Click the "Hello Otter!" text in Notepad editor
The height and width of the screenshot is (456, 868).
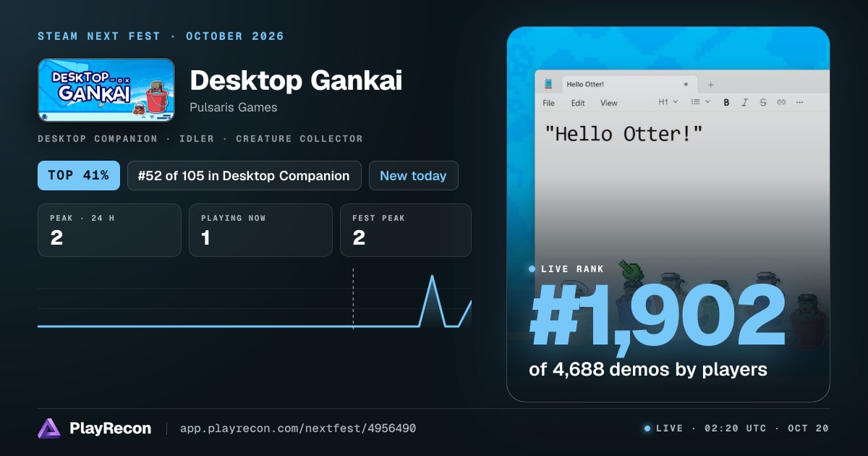tap(624, 134)
